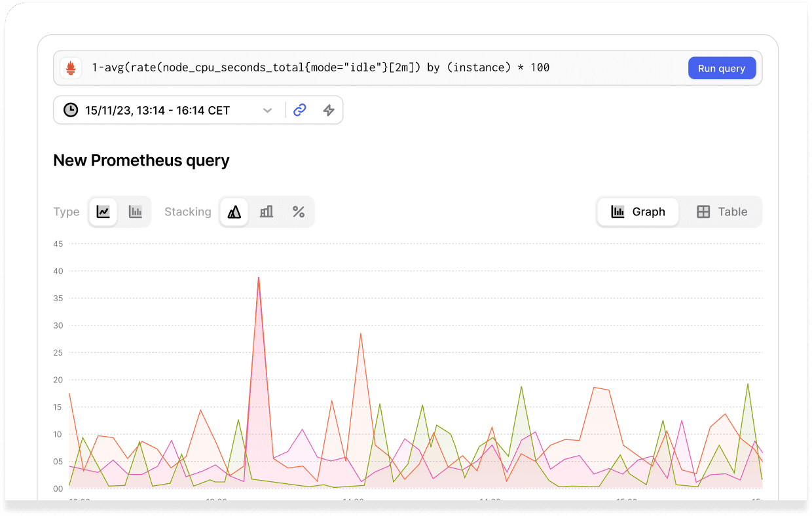The height and width of the screenshot is (516, 812).
Task: Click the Prometheus flame logo
Action: tap(72, 67)
